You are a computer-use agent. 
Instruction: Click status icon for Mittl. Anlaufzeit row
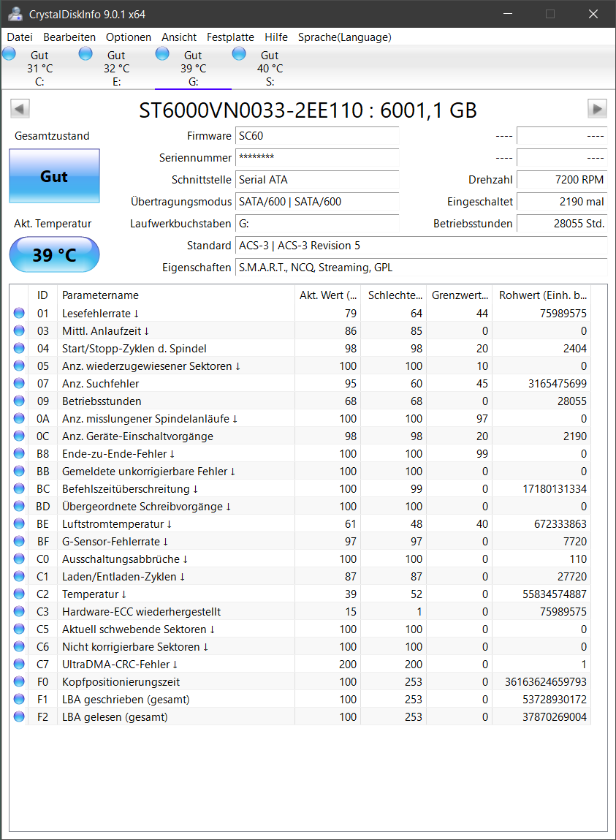click(19, 330)
